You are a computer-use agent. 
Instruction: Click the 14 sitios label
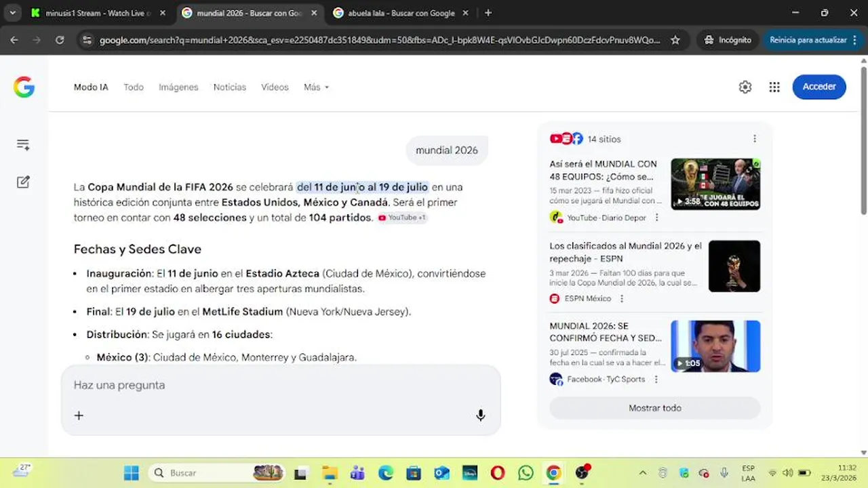pyautogui.click(x=604, y=139)
